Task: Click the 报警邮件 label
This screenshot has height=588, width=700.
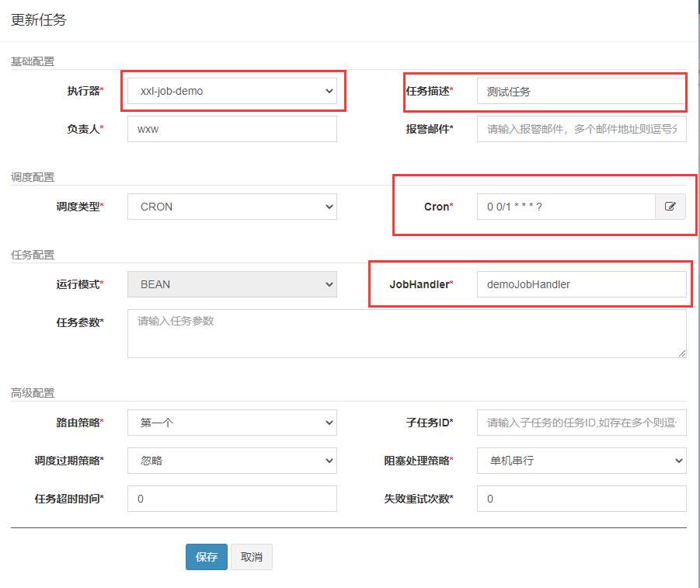Action: [x=430, y=129]
